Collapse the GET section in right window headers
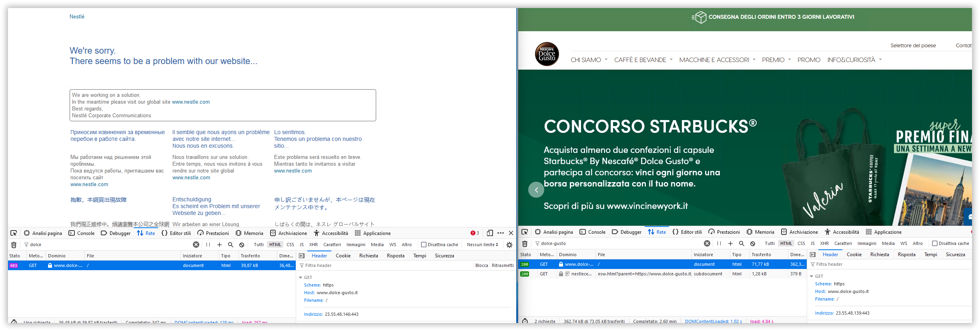This screenshot has height=331, width=980. coord(812,276)
